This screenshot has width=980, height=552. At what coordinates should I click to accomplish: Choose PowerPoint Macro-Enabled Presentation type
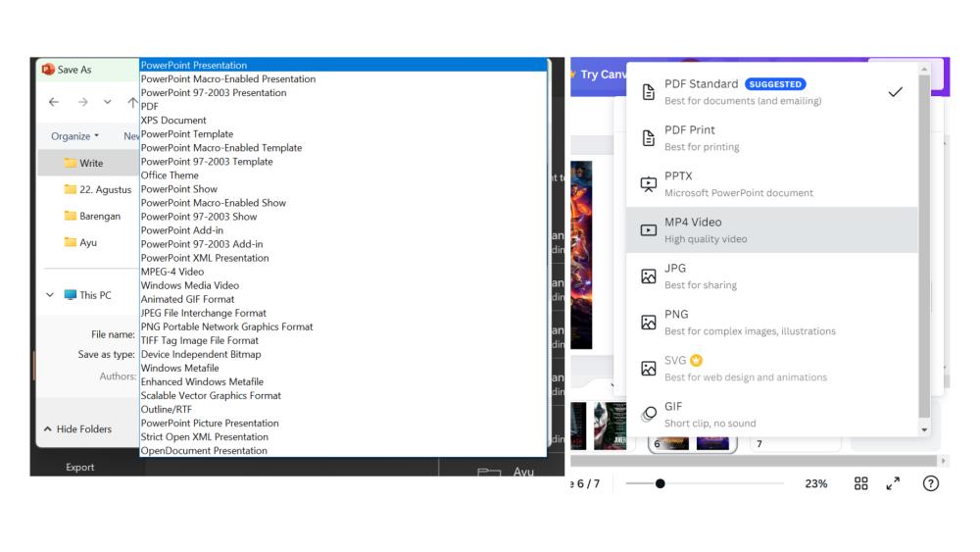click(x=343, y=78)
